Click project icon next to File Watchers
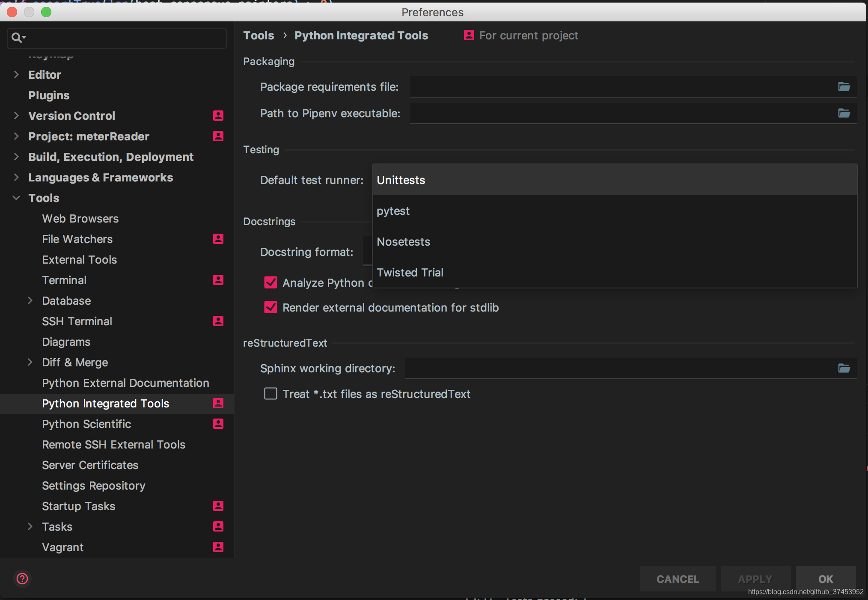 pyautogui.click(x=218, y=239)
